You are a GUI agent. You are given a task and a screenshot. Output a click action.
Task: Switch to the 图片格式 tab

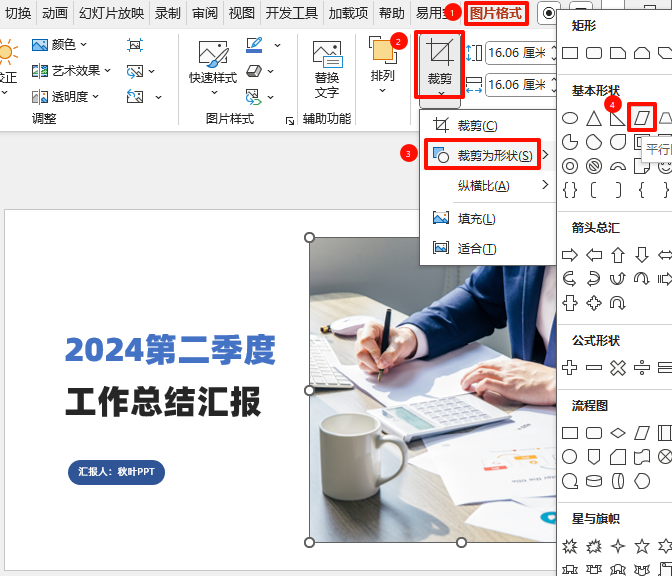(495, 13)
